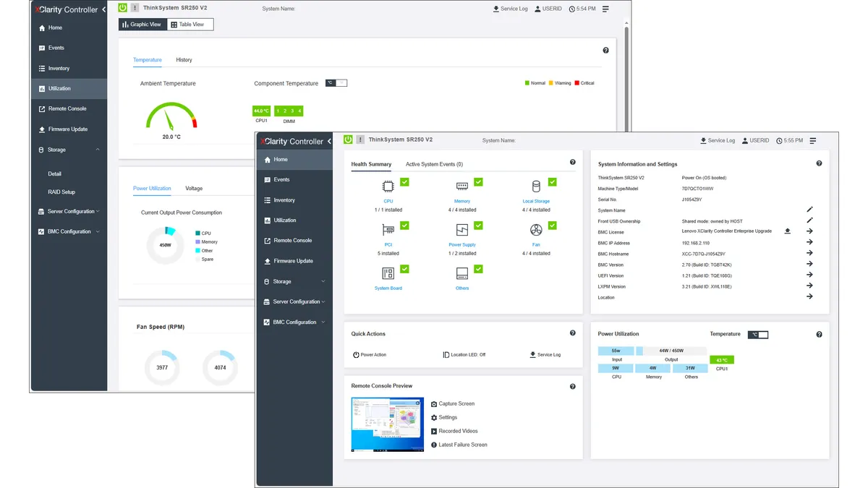
Task: Go to Home in the back window sidebar
Action: tap(69, 27)
